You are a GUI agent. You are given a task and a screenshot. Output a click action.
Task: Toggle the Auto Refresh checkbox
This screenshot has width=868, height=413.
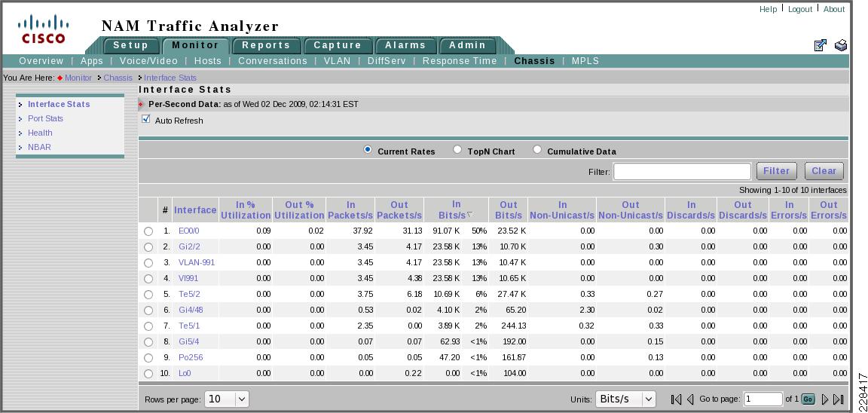(x=146, y=119)
